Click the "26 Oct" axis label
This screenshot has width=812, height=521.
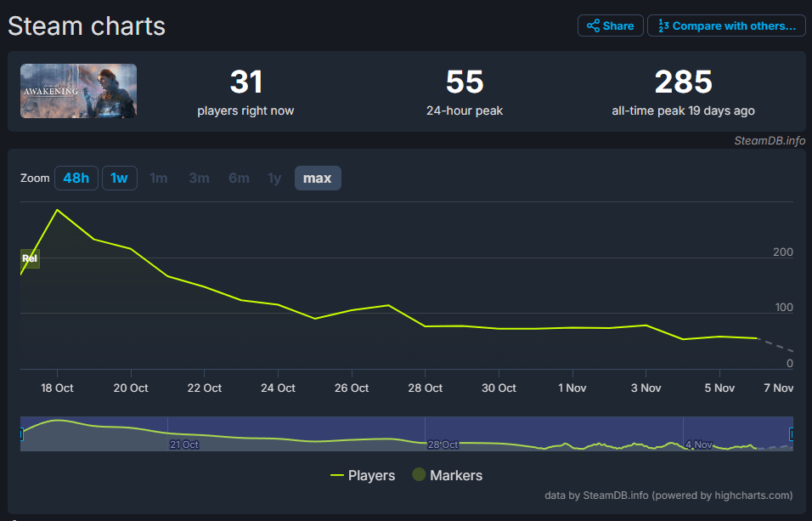(352, 388)
